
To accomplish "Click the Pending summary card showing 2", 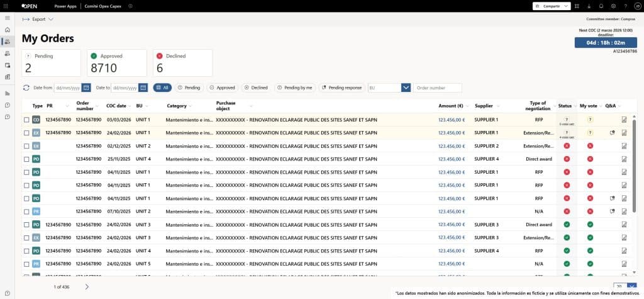I will (x=52, y=63).
